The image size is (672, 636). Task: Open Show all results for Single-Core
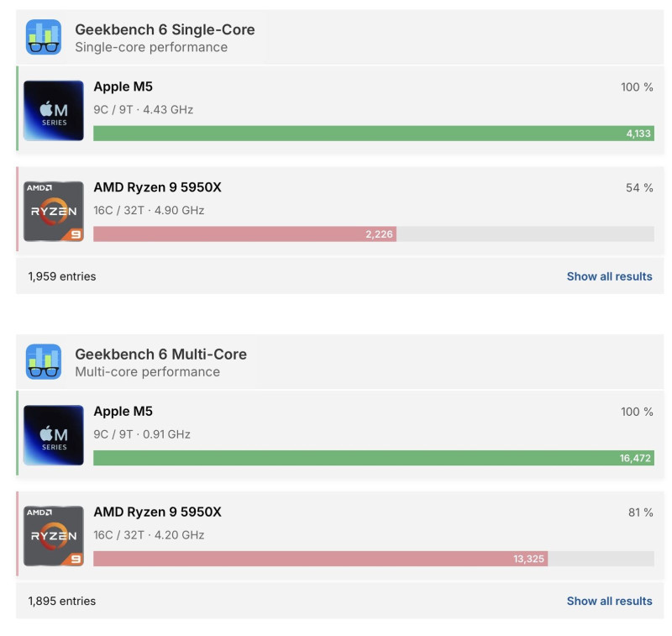pyautogui.click(x=609, y=276)
